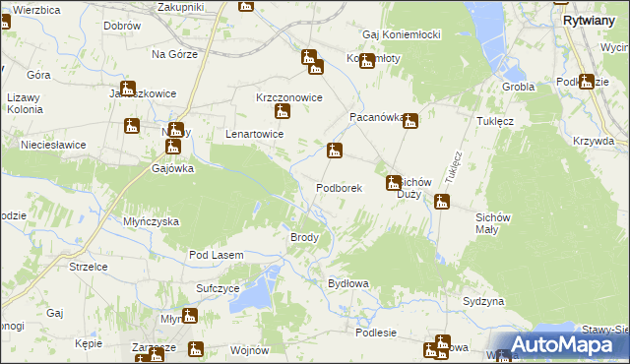
Task: Click church icon above Sichów Mały
Action: click(442, 202)
